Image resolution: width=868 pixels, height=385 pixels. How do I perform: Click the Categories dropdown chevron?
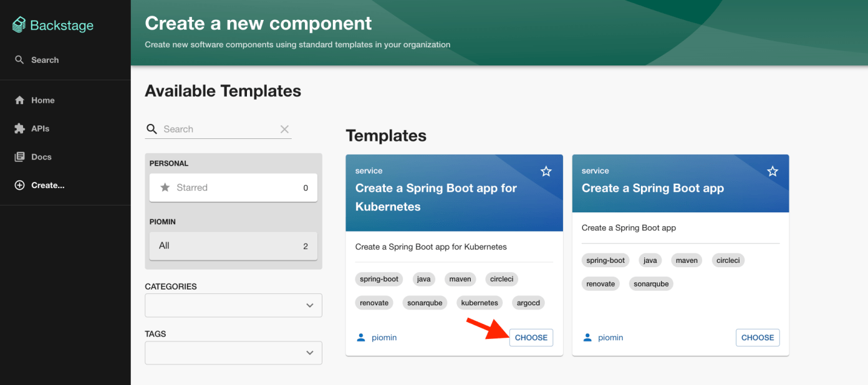[310, 305]
